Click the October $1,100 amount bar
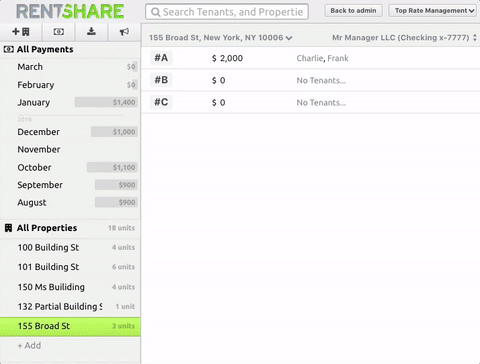 pyautogui.click(x=112, y=167)
